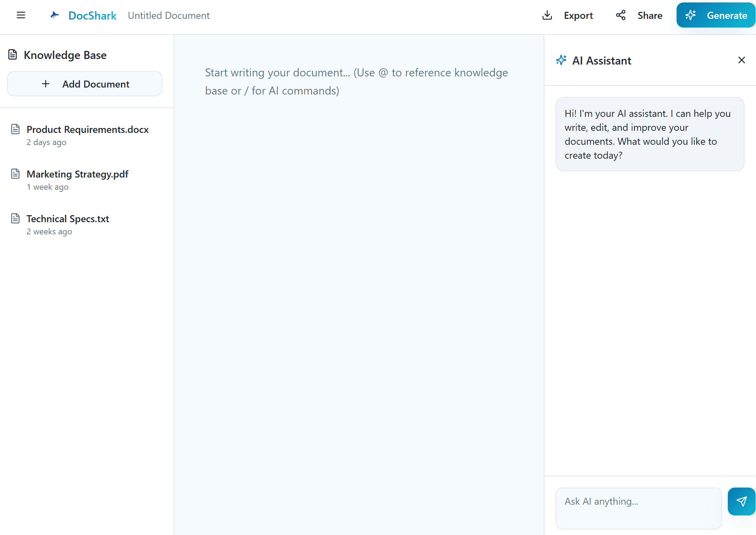Click the plus icon in Add Document
The width and height of the screenshot is (756, 535).
[x=46, y=84]
